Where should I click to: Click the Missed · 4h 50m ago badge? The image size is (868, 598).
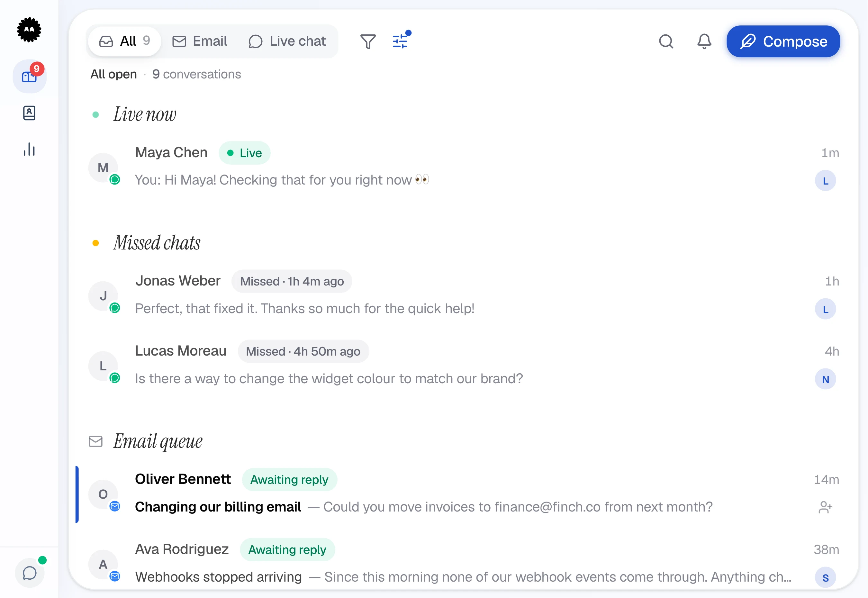(303, 351)
